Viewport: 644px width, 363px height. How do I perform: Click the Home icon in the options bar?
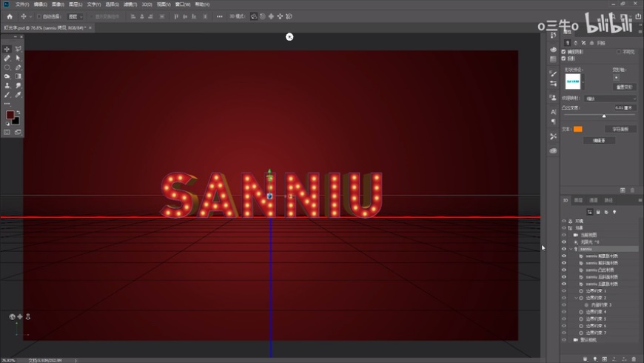(x=10, y=16)
